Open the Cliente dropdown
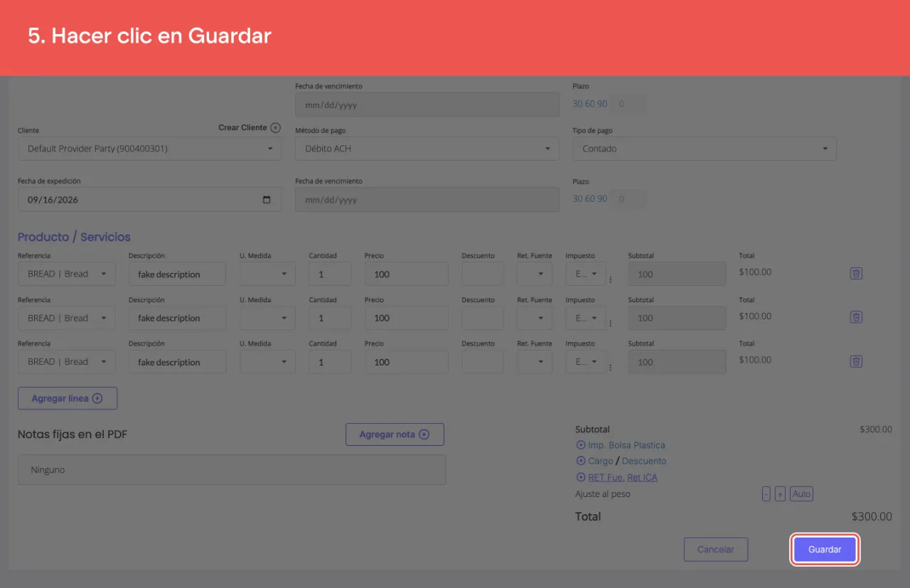The image size is (910, 588). [x=149, y=149]
